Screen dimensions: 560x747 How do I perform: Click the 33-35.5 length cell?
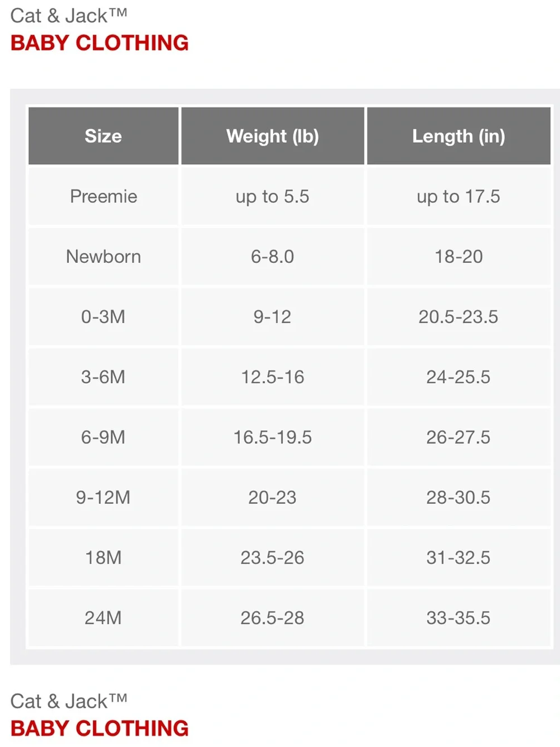(459, 618)
